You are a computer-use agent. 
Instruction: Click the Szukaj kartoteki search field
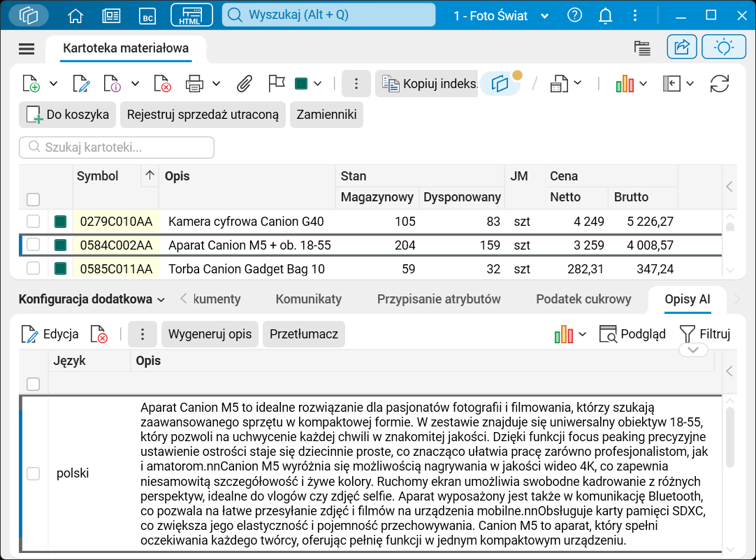tap(116, 148)
